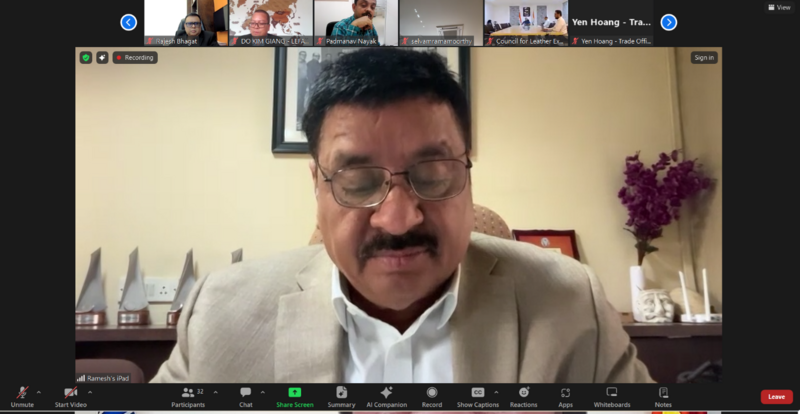Image resolution: width=800 pixels, height=414 pixels.
Task: Click the green encryption shield icon
Action: pyautogui.click(x=86, y=58)
